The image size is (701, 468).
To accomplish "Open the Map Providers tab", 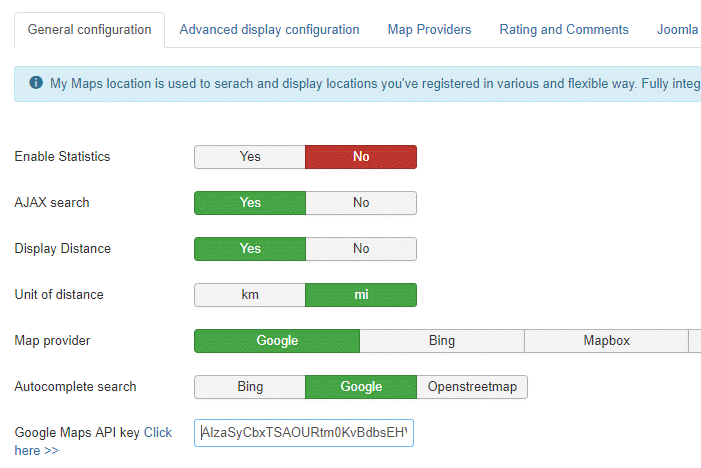I will click(x=429, y=30).
